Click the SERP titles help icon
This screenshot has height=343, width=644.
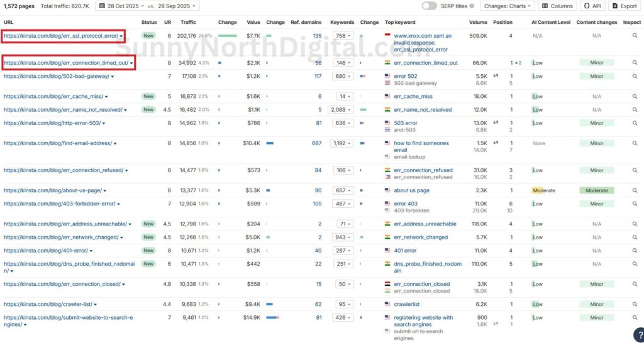tap(472, 6)
